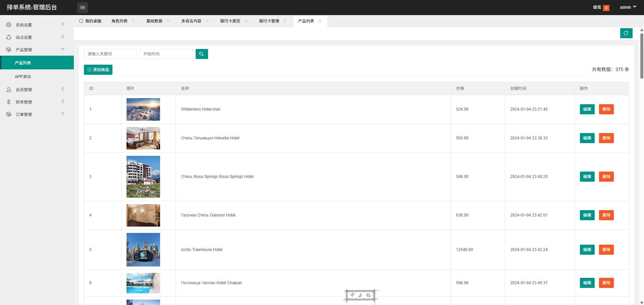Open the APP滚动 submenu item
The height and width of the screenshot is (305, 644).
pos(23,77)
